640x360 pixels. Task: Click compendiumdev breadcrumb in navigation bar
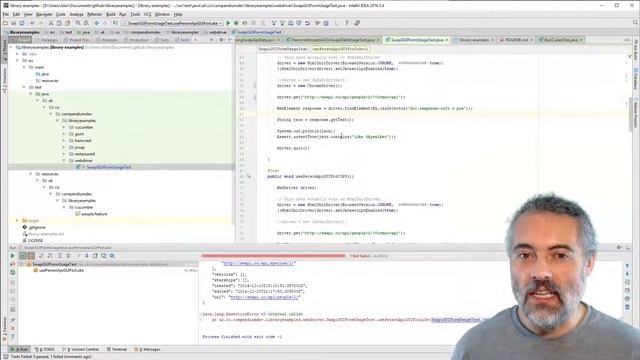pos(143,32)
